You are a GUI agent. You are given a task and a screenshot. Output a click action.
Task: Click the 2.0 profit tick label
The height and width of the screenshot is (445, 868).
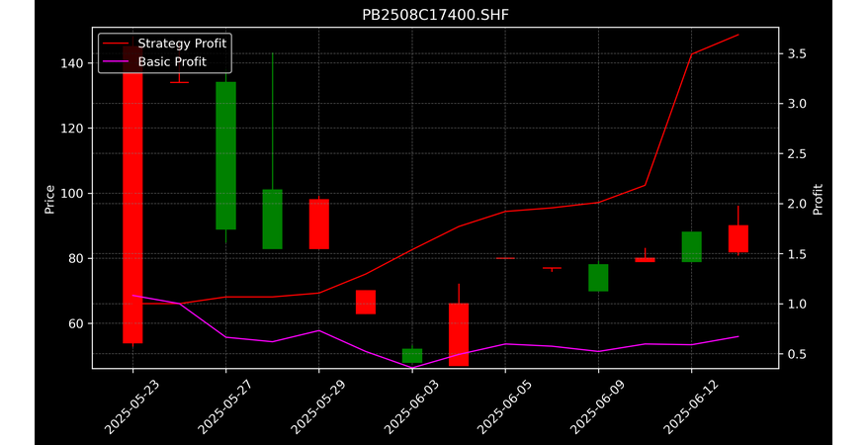click(x=795, y=205)
